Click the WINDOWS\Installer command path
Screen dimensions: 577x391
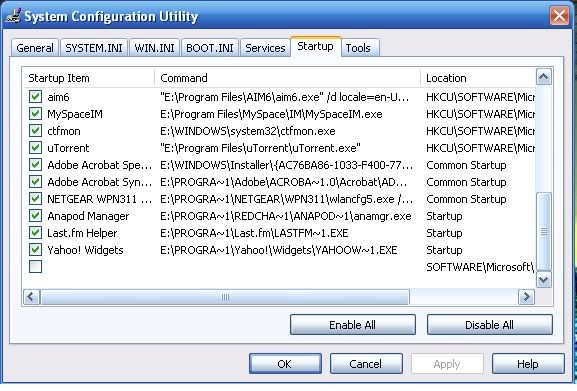pyautogui.click(x=287, y=165)
